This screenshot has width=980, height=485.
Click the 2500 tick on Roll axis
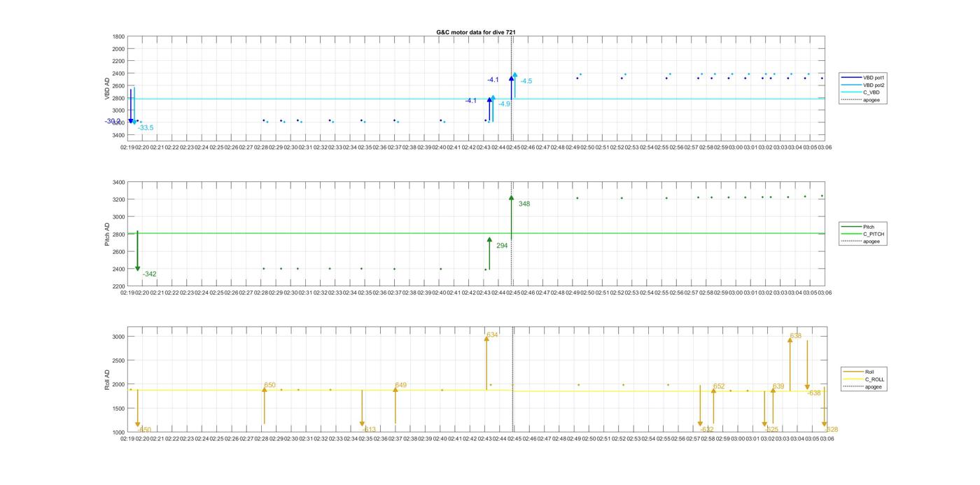[118, 360]
